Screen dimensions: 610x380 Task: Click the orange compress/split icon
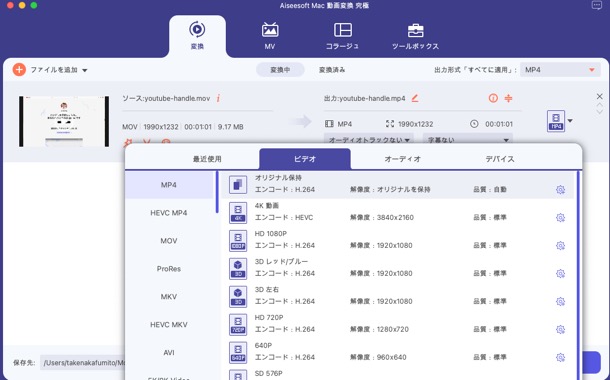coord(508,98)
